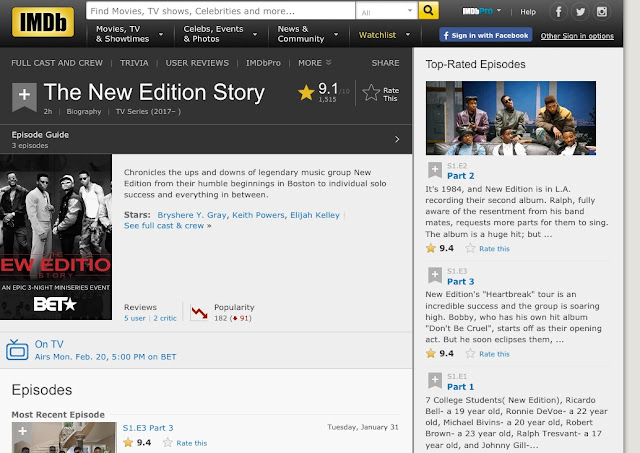Image resolution: width=640 pixels, height=453 pixels.
Task: Click the On TV television icon
Action: coord(18,349)
